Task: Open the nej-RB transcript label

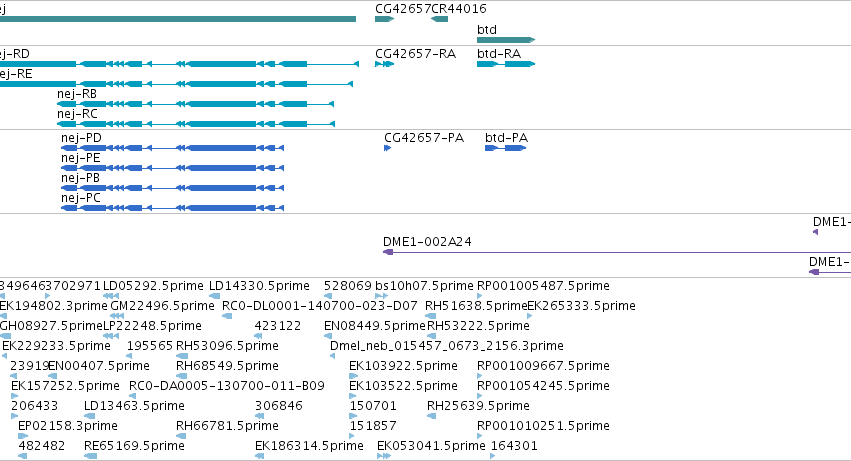Action: pyautogui.click(x=77, y=94)
